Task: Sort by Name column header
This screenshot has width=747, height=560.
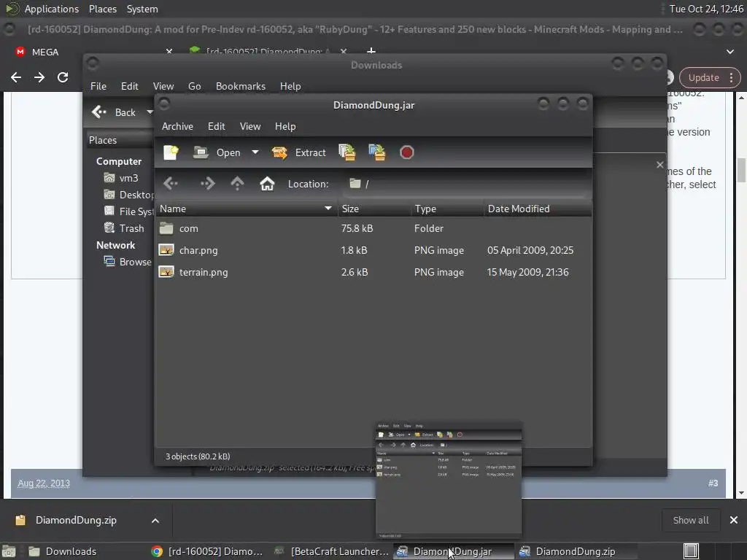Action: (x=246, y=209)
